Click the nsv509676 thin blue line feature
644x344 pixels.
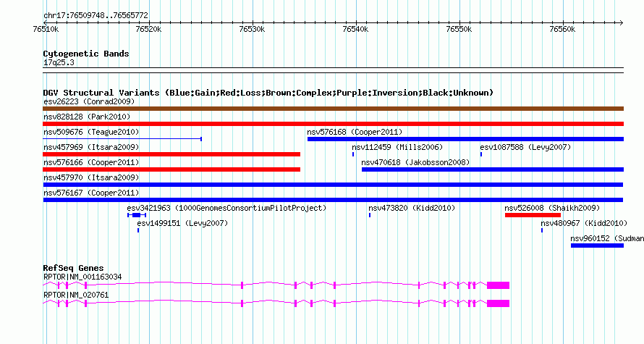(x=122, y=139)
